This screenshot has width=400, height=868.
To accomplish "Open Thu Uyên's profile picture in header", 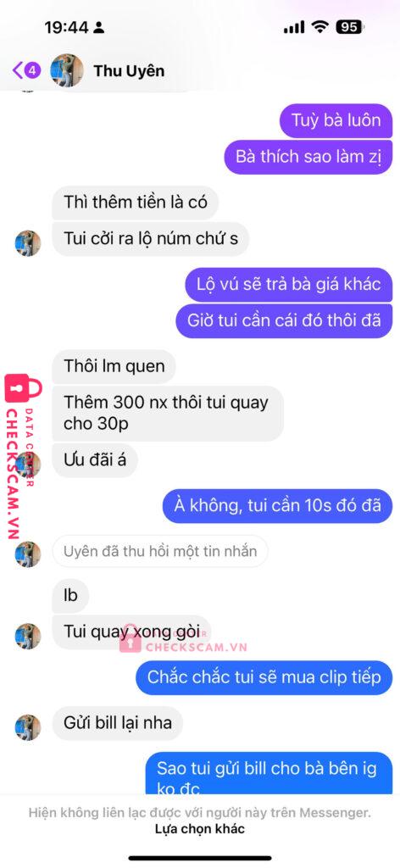I will pyautogui.click(x=67, y=70).
